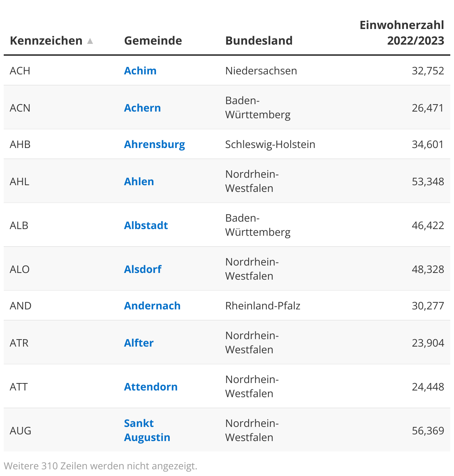
Task: Open the Achim link
Action: 140,71
